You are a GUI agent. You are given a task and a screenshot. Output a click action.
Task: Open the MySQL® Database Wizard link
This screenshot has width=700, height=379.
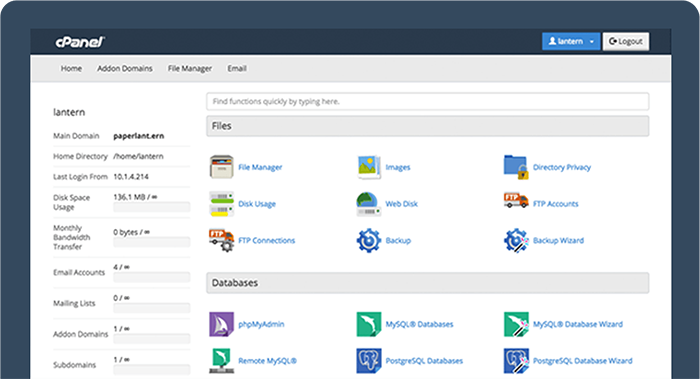point(578,324)
